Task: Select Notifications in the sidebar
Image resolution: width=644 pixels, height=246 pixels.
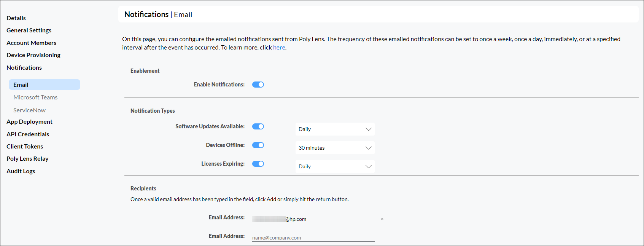Action: [x=24, y=67]
